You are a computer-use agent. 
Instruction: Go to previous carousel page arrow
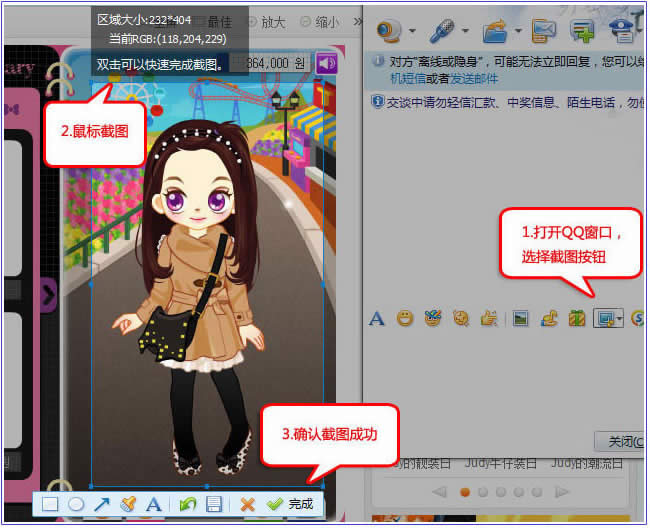point(439,492)
